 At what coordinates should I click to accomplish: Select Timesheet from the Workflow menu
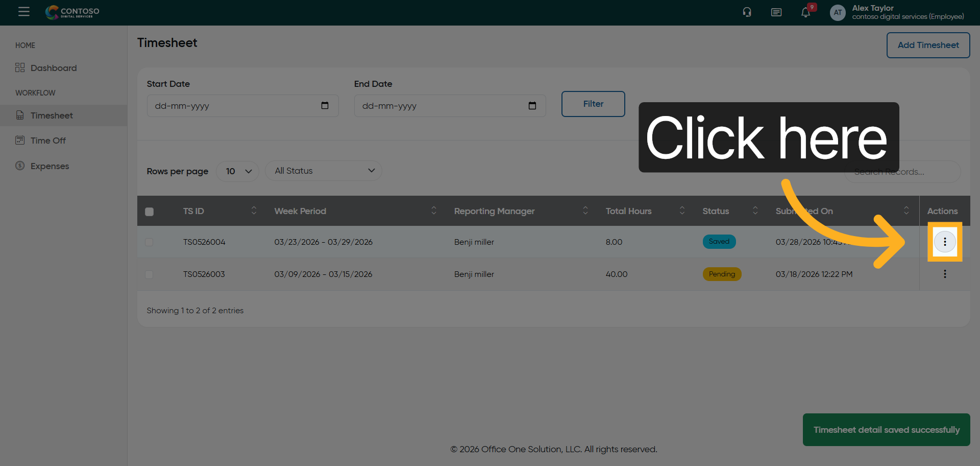[52, 115]
